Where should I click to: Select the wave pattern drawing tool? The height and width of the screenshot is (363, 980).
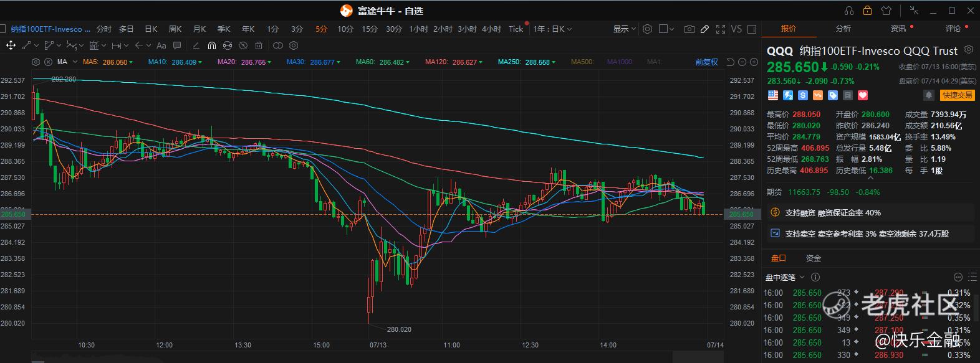(72, 45)
